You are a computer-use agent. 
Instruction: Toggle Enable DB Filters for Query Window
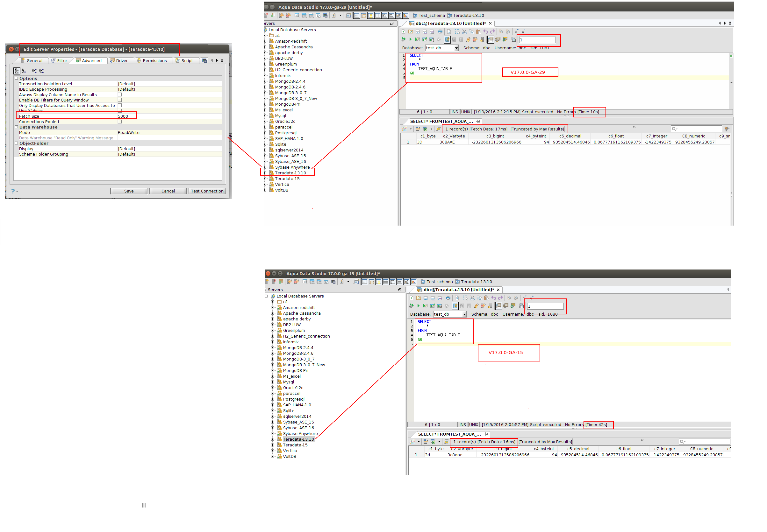tap(119, 100)
